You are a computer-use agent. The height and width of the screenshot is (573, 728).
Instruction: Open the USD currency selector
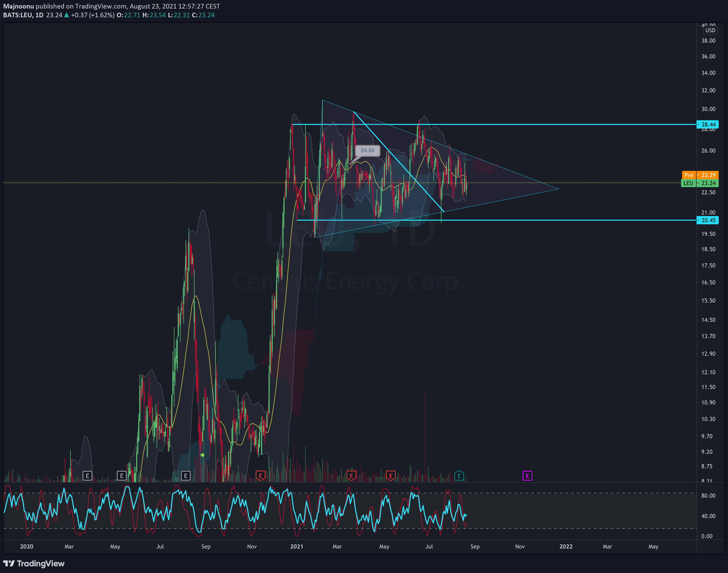[x=710, y=30]
